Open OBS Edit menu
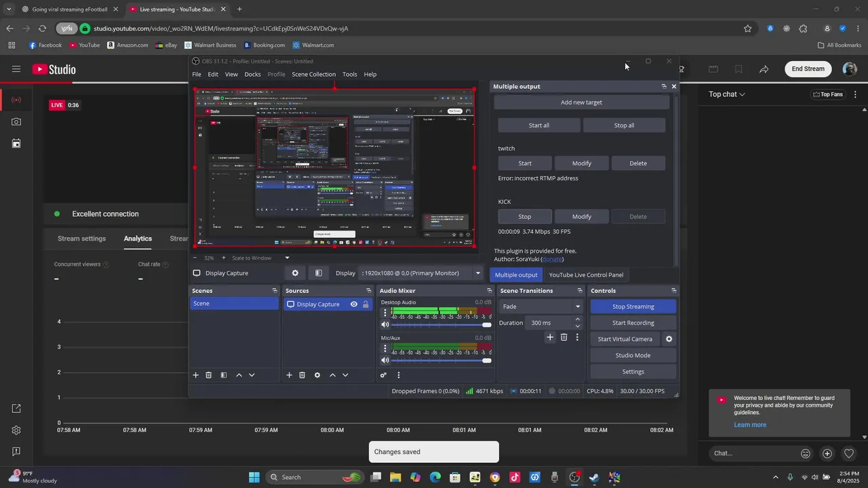The image size is (868, 488). pos(213,75)
